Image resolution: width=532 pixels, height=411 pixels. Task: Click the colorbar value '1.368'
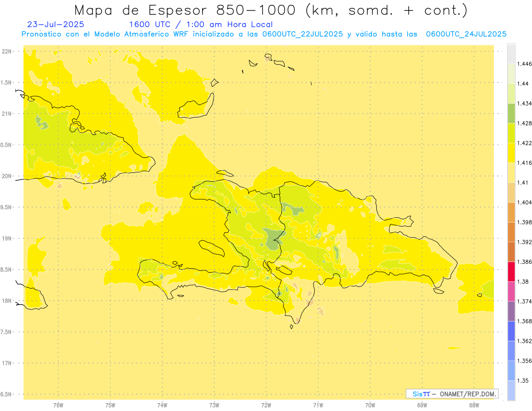pos(525,321)
